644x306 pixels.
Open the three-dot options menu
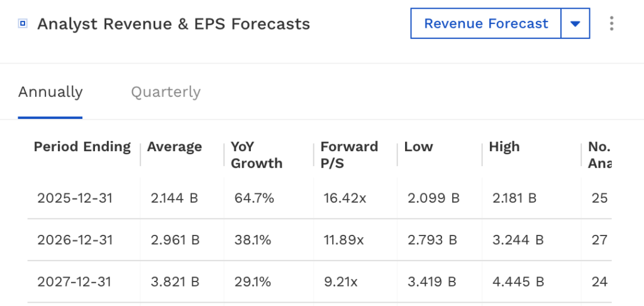[611, 24]
